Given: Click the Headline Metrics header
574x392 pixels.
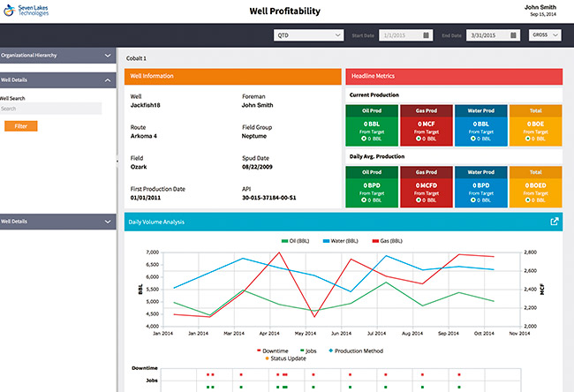Looking at the screenshot, I should point(454,76).
